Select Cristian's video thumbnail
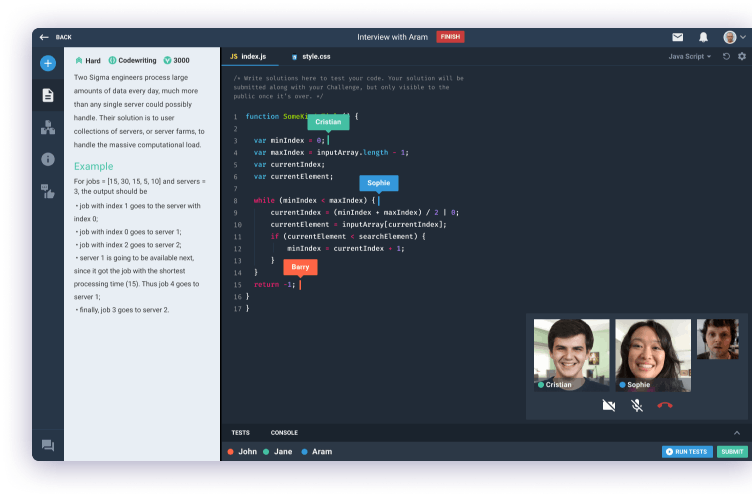 571,355
